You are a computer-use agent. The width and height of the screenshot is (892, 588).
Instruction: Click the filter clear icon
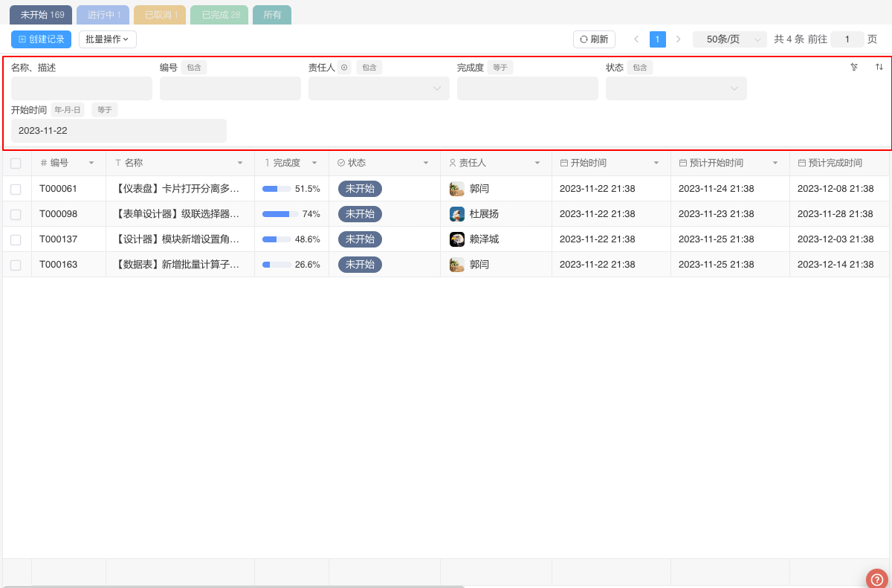coord(854,67)
